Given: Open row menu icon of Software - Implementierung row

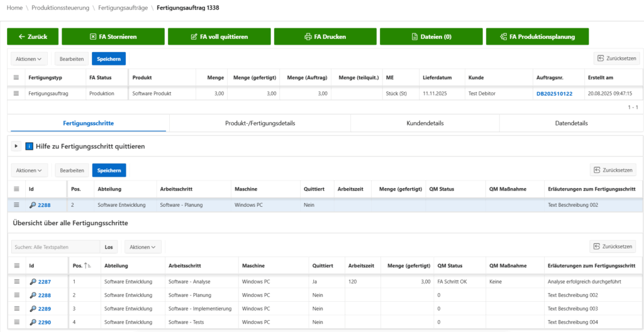Looking at the screenshot, I should coord(16,309).
